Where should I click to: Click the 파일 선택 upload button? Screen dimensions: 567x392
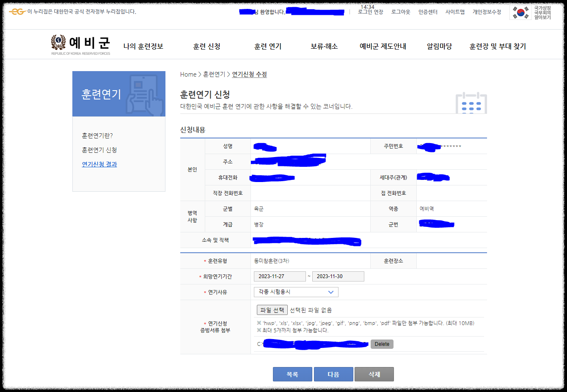[272, 310]
